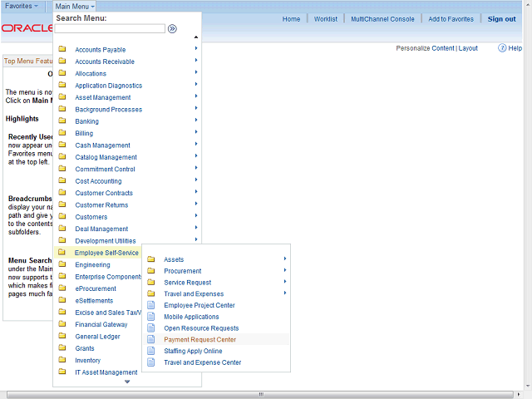Image resolution: width=532 pixels, height=399 pixels.
Task: Click the Mobile Applications page icon
Action: click(151, 317)
